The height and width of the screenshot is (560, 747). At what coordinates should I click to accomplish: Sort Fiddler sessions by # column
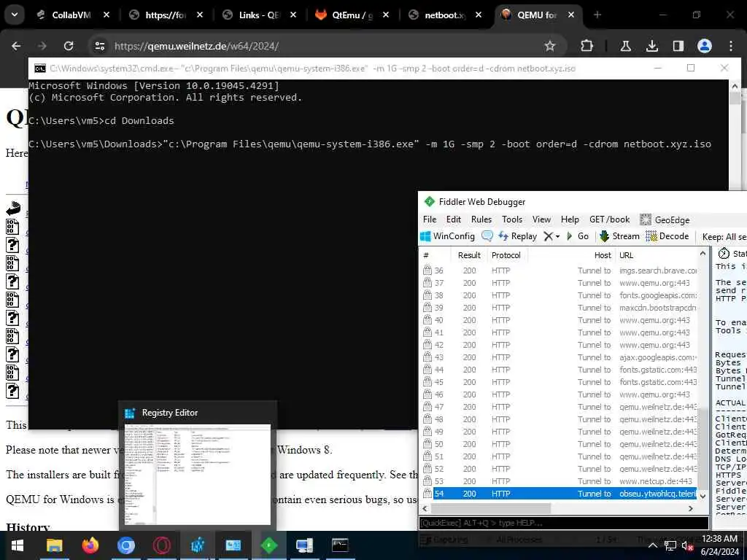click(x=436, y=255)
